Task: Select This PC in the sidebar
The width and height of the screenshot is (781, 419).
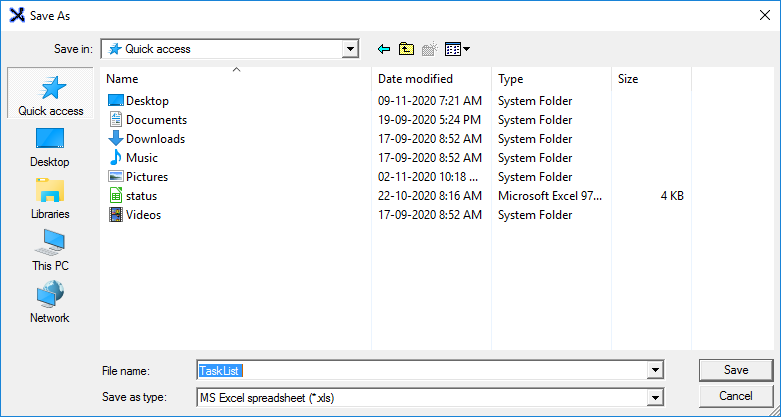Action: (x=50, y=251)
